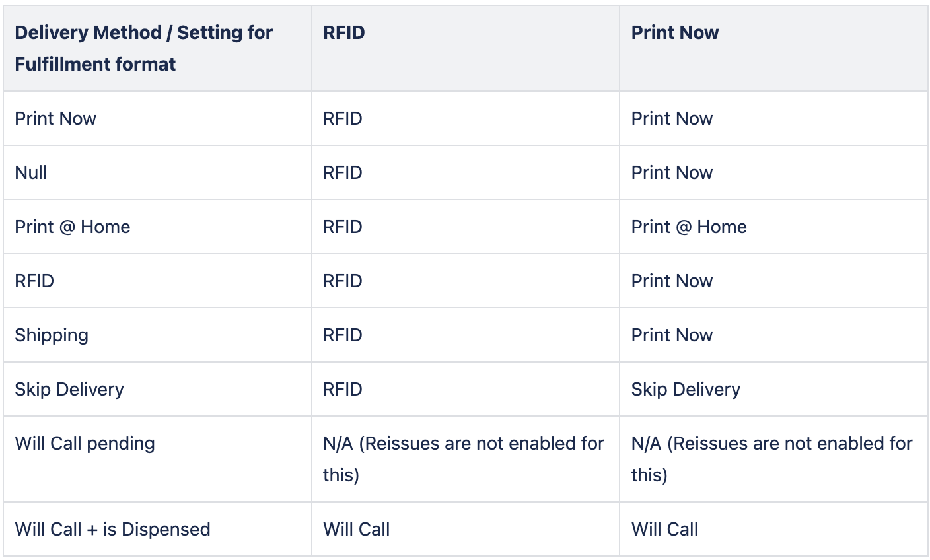The height and width of the screenshot is (560, 930).
Task: Click the 'Null' row label
Action: click(x=31, y=172)
